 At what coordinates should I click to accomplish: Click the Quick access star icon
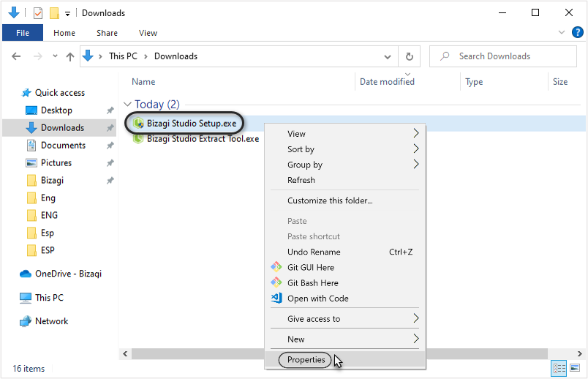click(x=26, y=93)
